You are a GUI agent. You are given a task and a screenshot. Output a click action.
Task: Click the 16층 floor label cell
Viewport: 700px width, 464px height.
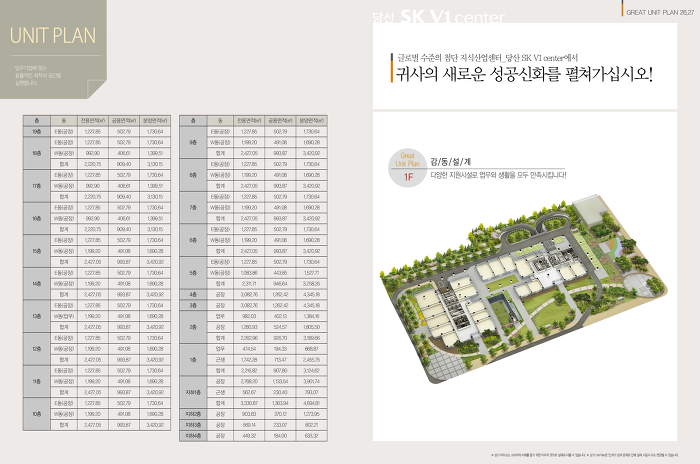[37, 218]
